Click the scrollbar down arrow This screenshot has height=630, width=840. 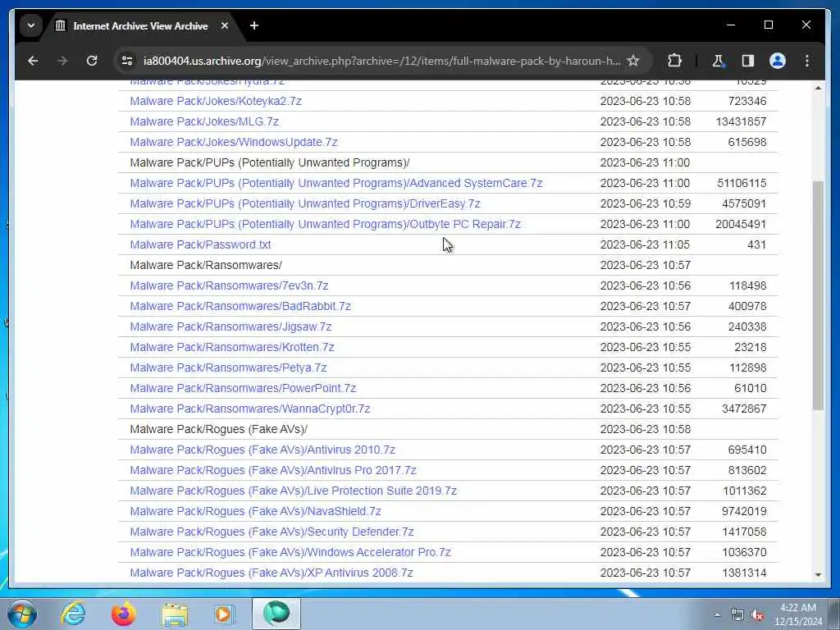(x=818, y=574)
